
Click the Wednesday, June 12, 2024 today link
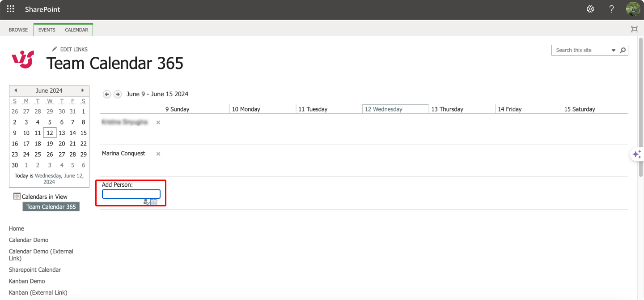[59, 179]
